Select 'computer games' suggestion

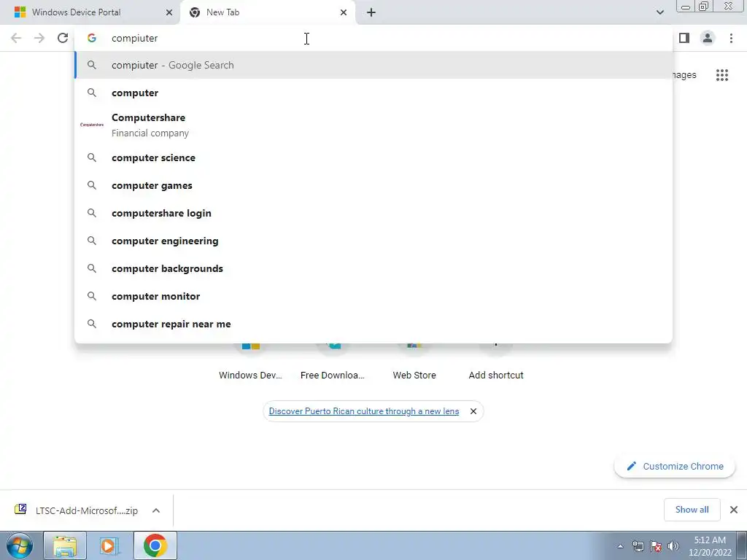coord(373,185)
